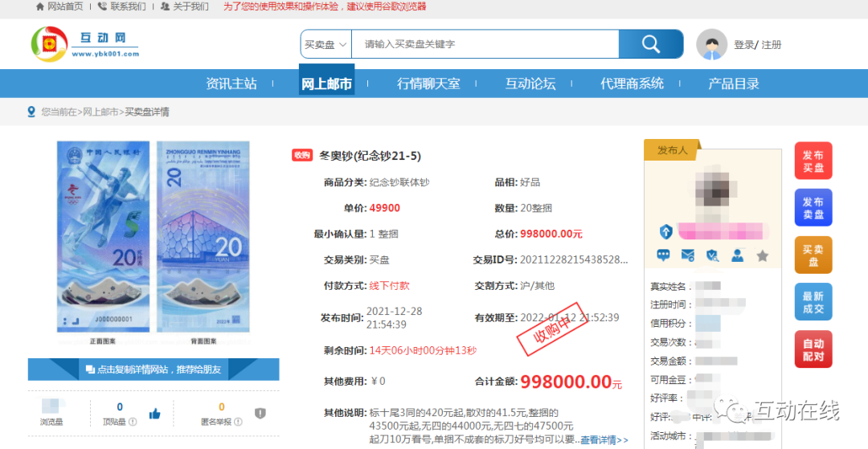Click the star favorite icon under publisher
The height and width of the screenshot is (449, 868).
click(762, 255)
